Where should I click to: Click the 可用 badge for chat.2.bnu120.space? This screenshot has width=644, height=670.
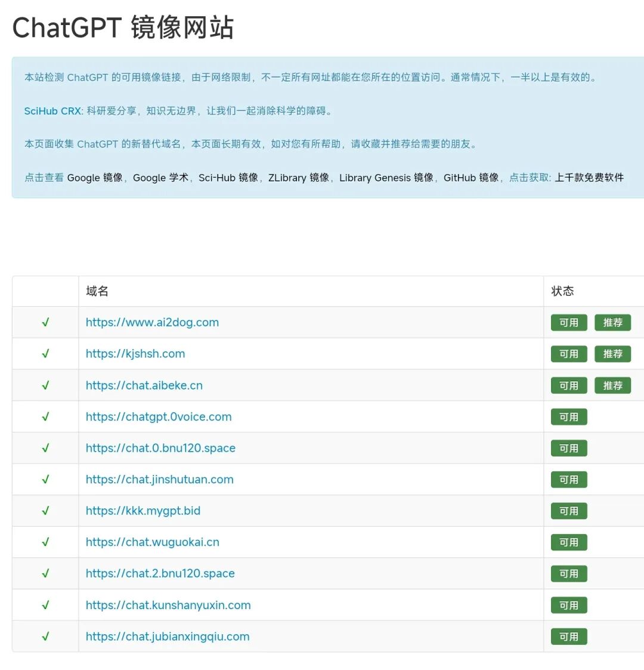point(569,574)
